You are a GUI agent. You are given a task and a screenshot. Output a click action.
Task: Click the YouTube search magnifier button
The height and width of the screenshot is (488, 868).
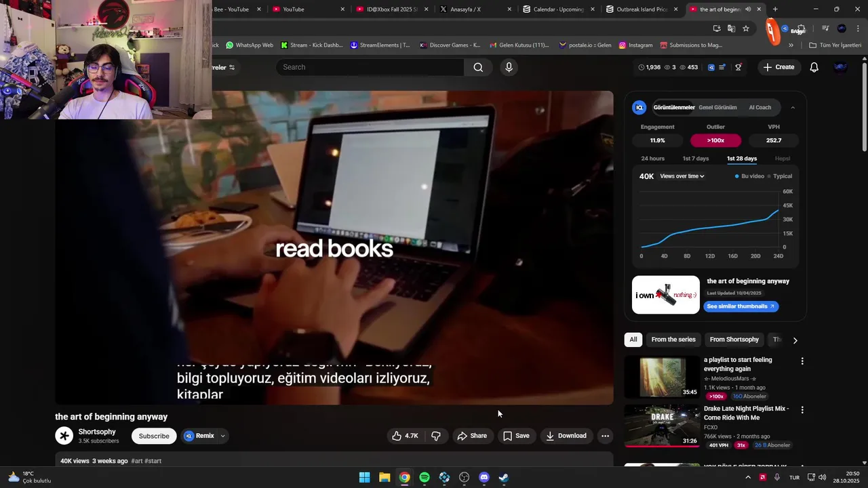(478, 67)
